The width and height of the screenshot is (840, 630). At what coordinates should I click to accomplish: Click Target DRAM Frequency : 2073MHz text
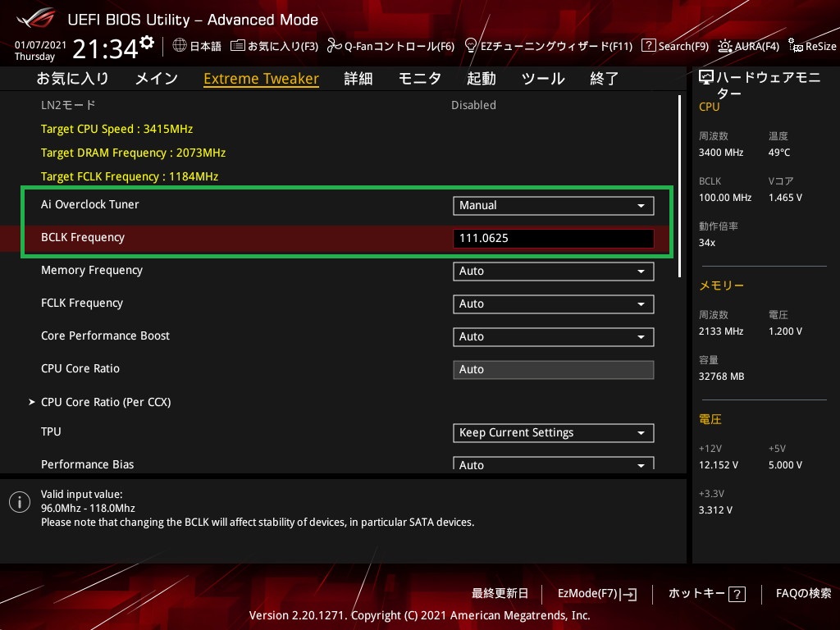click(x=134, y=153)
